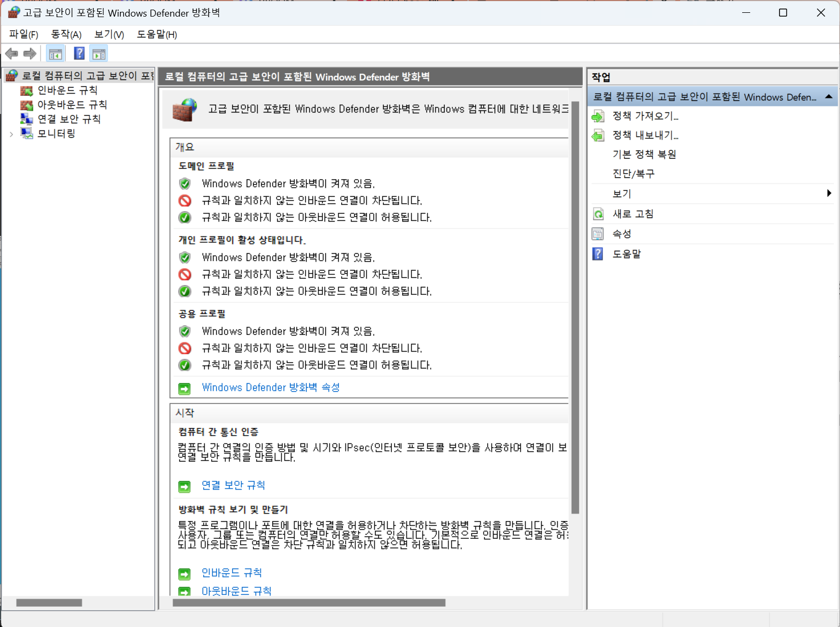The width and height of the screenshot is (840, 627).
Task: Click the 정책 내보내기 green arrow icon
Action: (x=598, y=135)
